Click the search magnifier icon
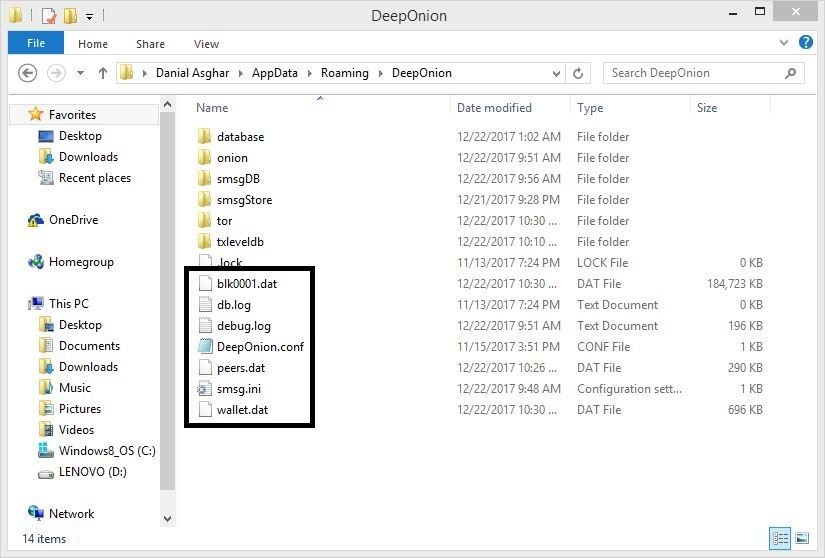 [790, 73]
